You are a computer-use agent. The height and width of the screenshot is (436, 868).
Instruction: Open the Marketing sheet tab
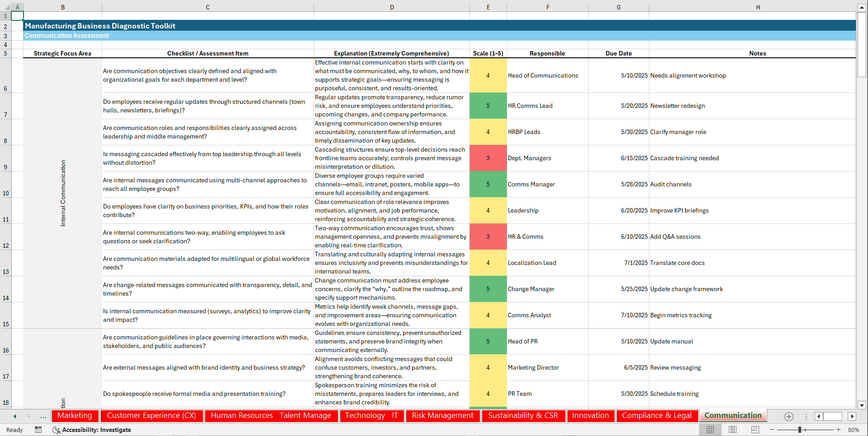click(x=75, y=416)
